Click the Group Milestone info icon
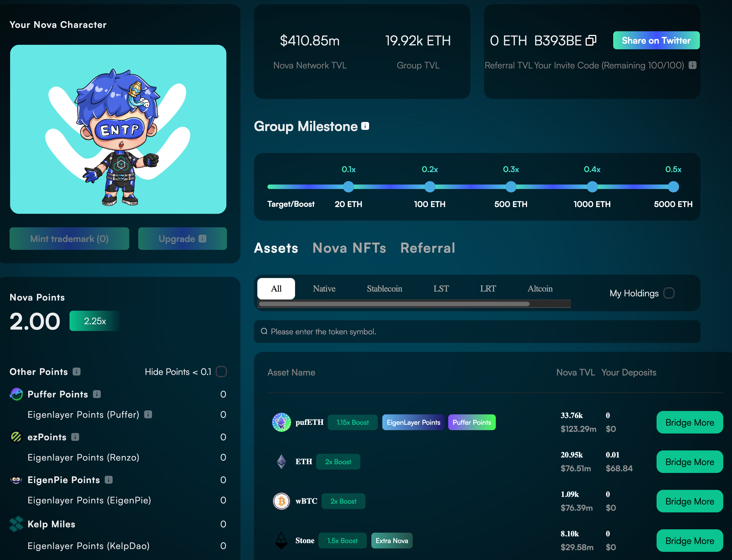The width and height of the screenshot is (732, 560). [365, 126]
